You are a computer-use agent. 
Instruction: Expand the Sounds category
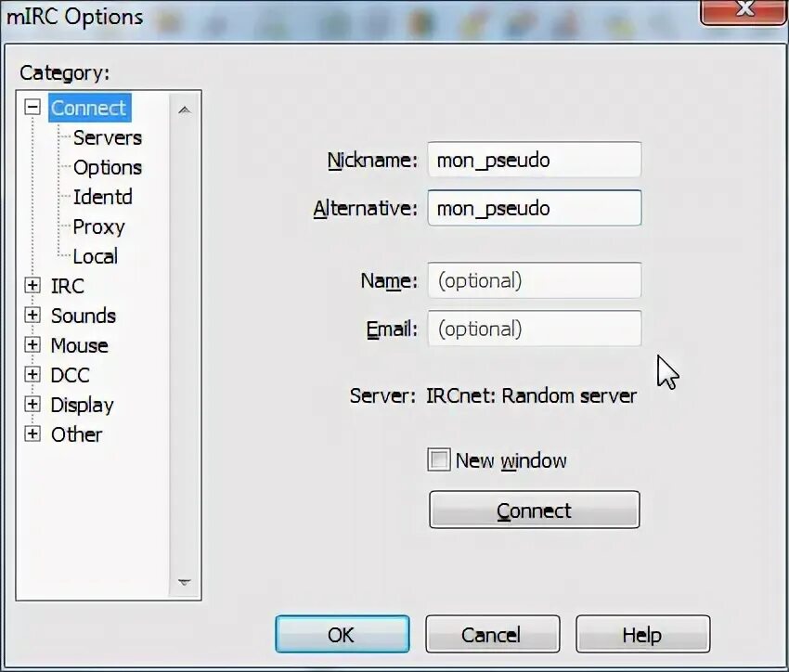32,315
